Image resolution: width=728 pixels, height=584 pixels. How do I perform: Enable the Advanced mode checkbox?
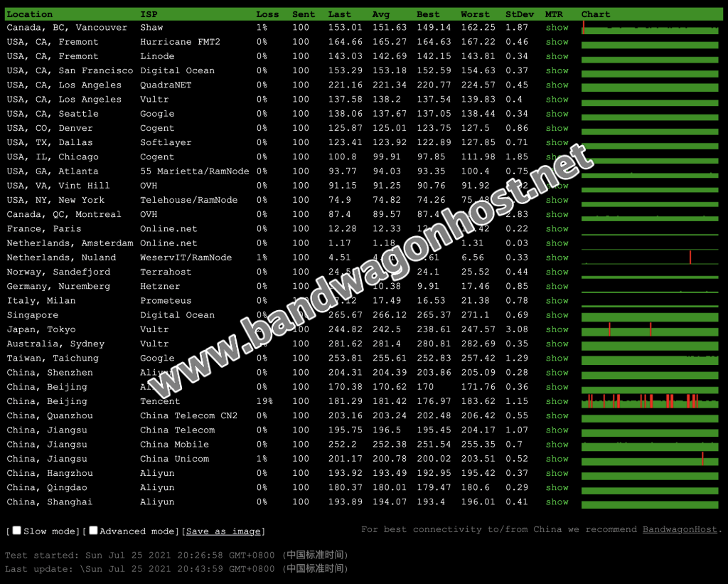[x=93, y=530]
